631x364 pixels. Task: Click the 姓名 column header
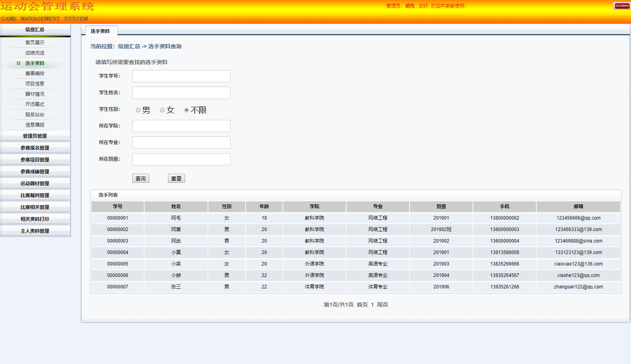pos(176,207)
